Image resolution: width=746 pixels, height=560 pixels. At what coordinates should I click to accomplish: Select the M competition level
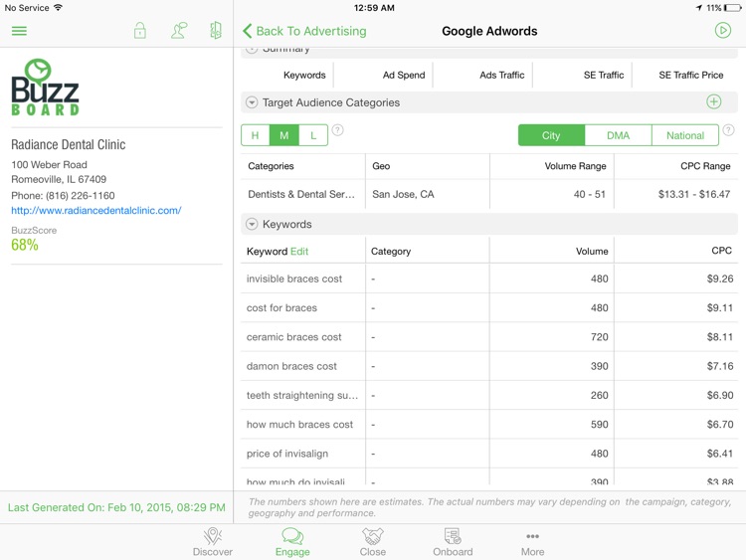pos(284,135)
